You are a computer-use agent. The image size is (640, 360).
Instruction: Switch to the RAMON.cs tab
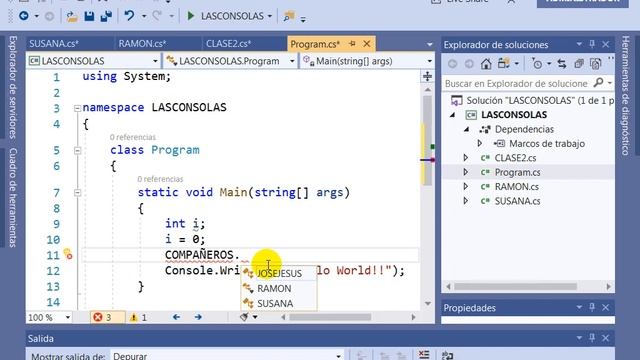[x=142, y=44]
